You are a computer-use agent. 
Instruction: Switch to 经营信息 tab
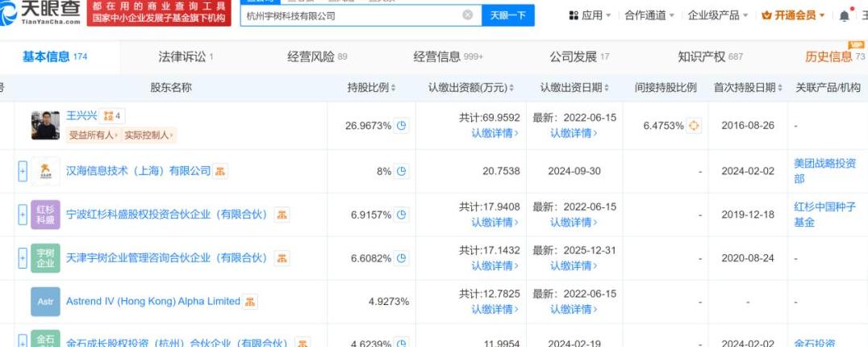[x=448, y=56]
